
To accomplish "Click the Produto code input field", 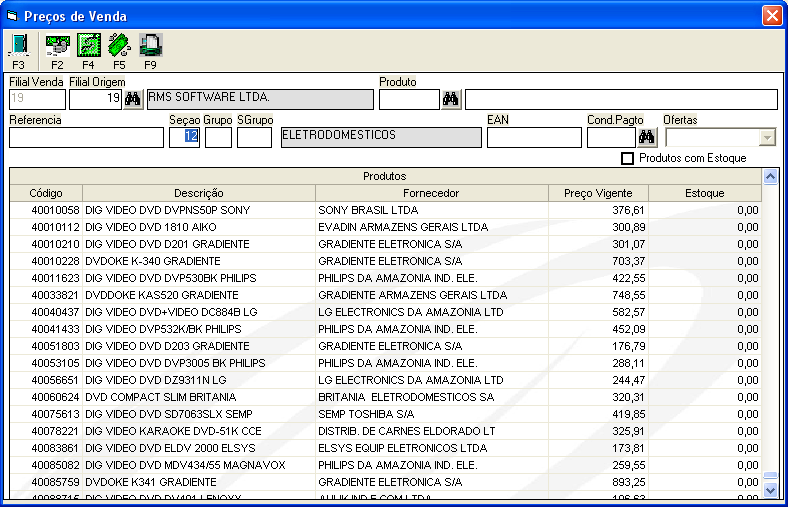I will (x=409, y=99).
